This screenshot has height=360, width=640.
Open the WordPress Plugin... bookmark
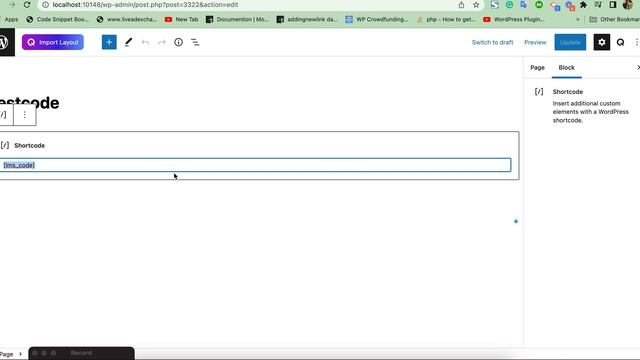click(x=513, y=19)
